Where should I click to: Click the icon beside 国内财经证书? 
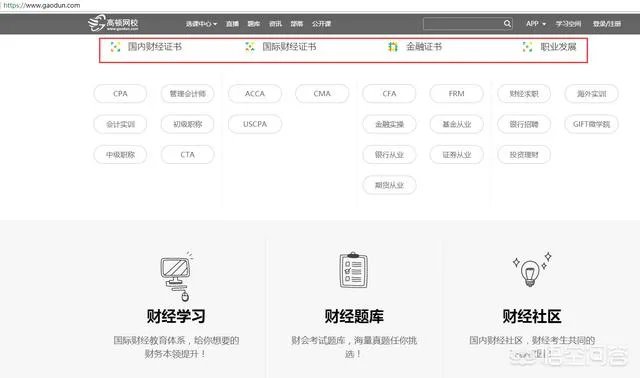point(116,47)
